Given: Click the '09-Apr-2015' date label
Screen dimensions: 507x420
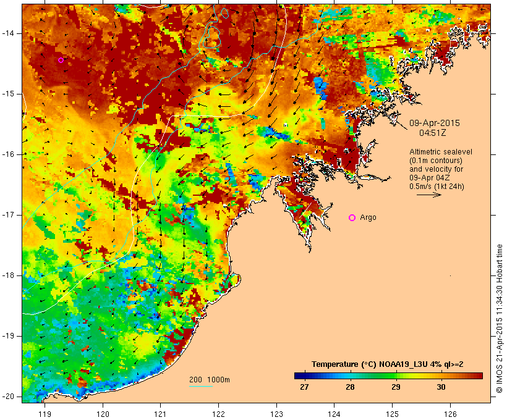Looking at the screenshot, I should coord(435,123).
